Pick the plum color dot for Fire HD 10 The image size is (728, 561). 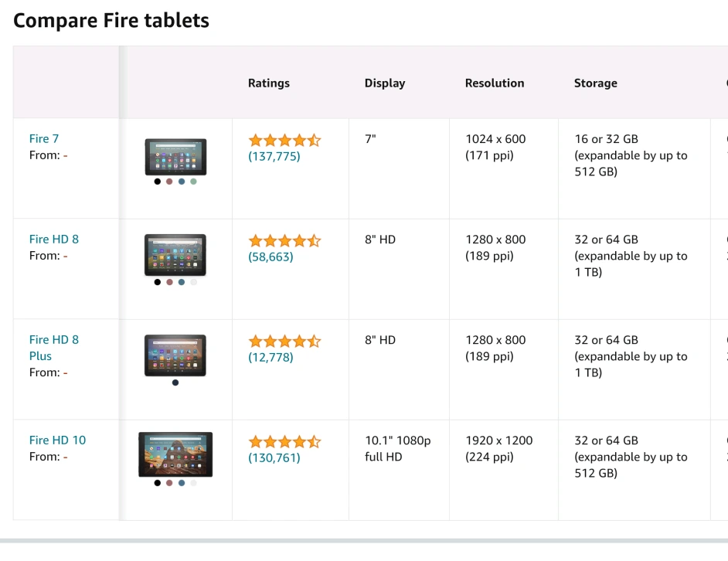(169, 483)
